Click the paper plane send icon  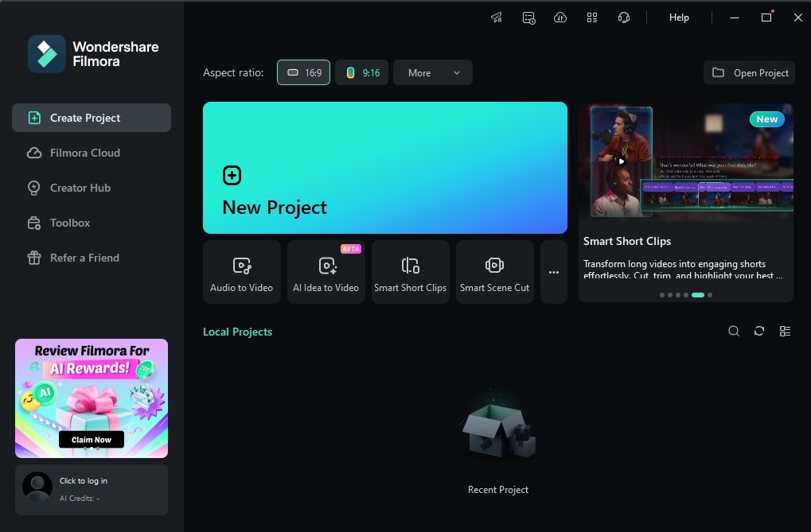(497, 17)
